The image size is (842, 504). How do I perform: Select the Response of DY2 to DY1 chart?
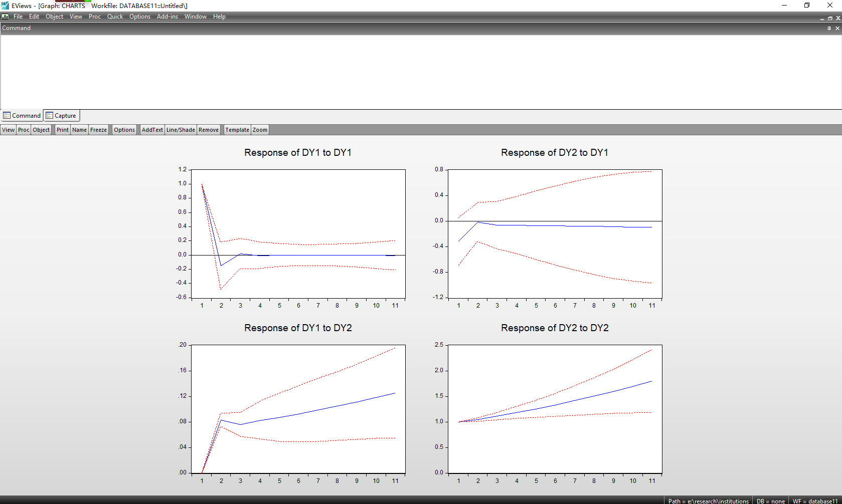click(555, 233)
